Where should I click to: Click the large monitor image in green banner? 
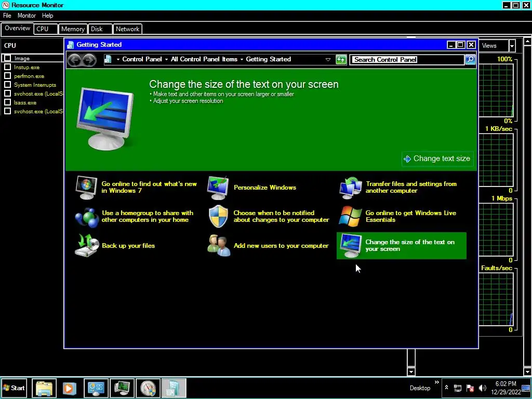point(105,118)
